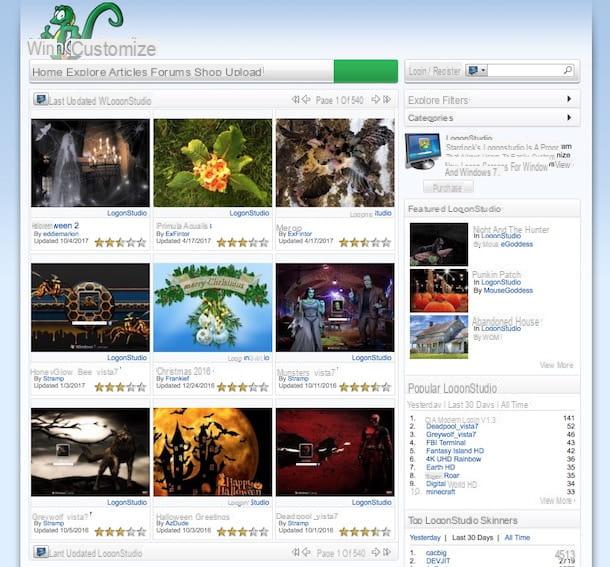Open author eddiemarion's profile link

61,234
